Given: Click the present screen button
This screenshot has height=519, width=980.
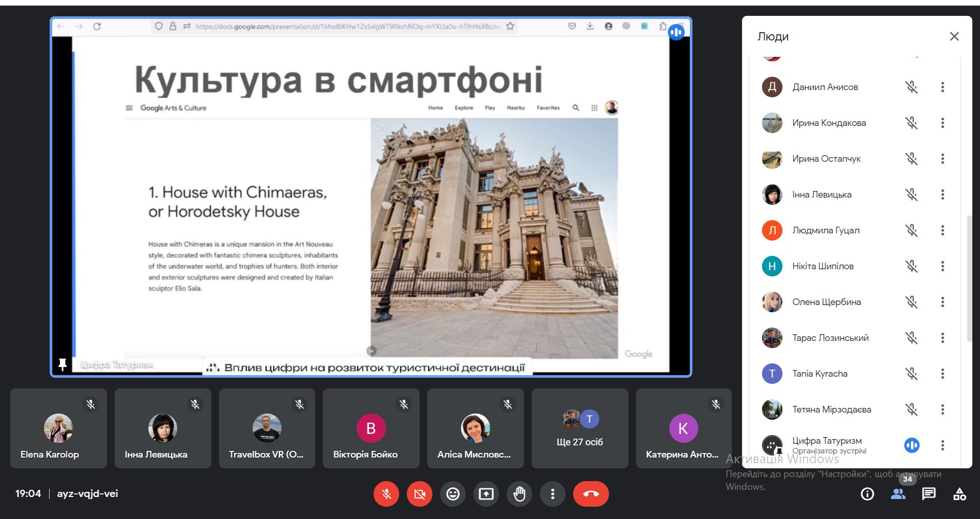Looking at the screenshot, I should coord(486,494).
